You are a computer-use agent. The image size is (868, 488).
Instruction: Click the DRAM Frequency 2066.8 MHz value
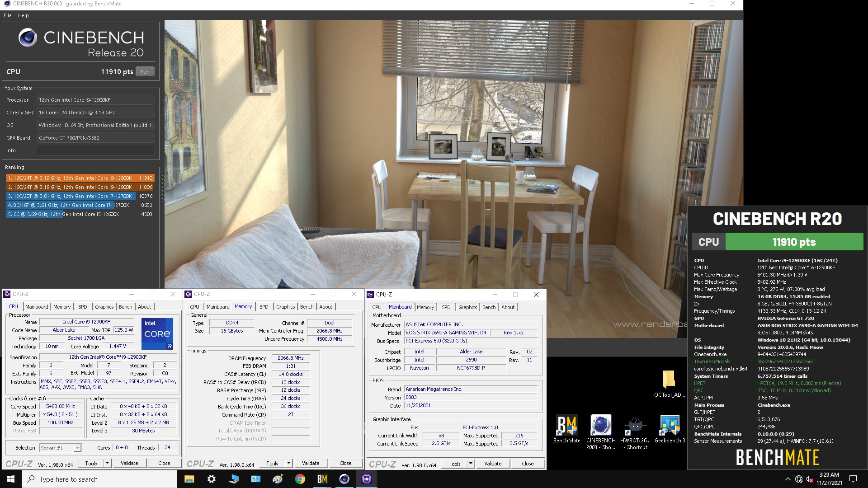[x=291, y=358]
